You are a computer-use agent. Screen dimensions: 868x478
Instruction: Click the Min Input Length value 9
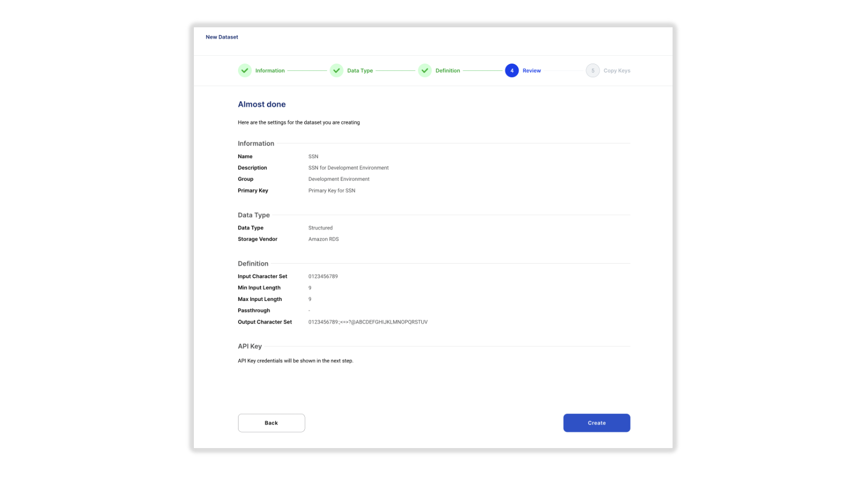coord(310,288)
